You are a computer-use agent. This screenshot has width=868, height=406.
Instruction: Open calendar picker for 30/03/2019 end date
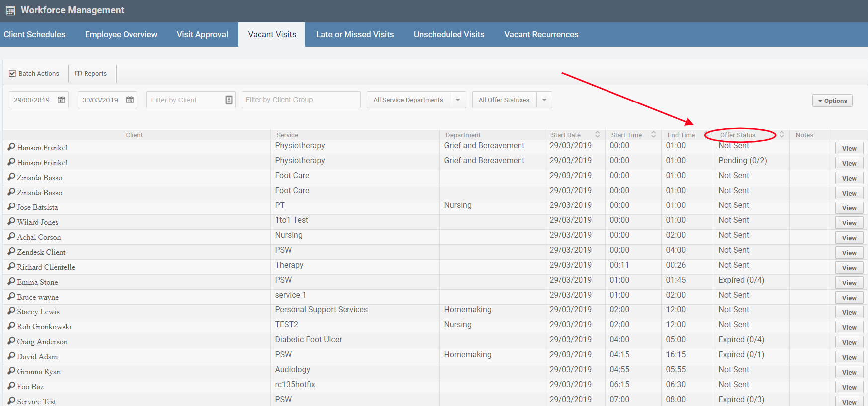pos(130,100)
